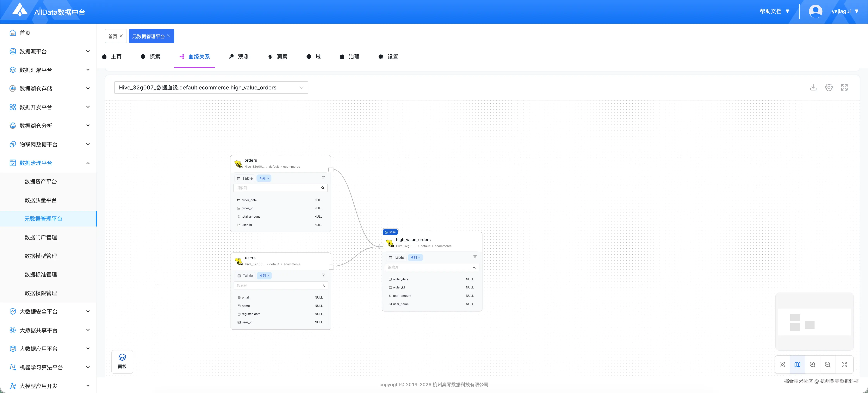The image size is (868, 393).
Task: Expand 数据汇聚平台 sidebar menu
Action: (48, 70)
